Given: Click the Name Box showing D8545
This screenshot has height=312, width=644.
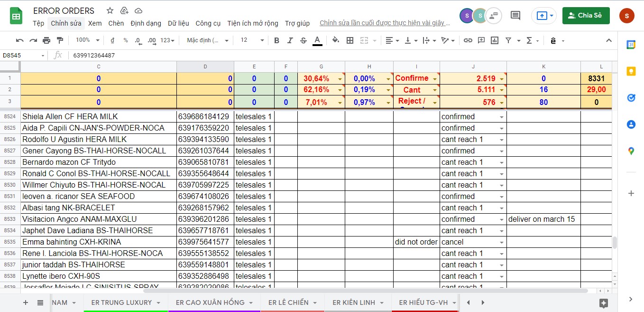Looking at the screenshot, I should click(24, 56).
